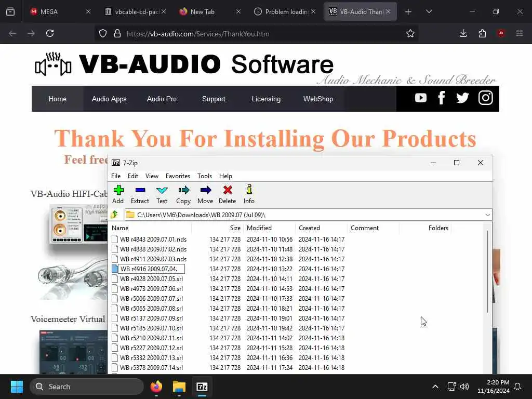
Task: Open the Firefox application menu
Action: click(x=520, y=33)
